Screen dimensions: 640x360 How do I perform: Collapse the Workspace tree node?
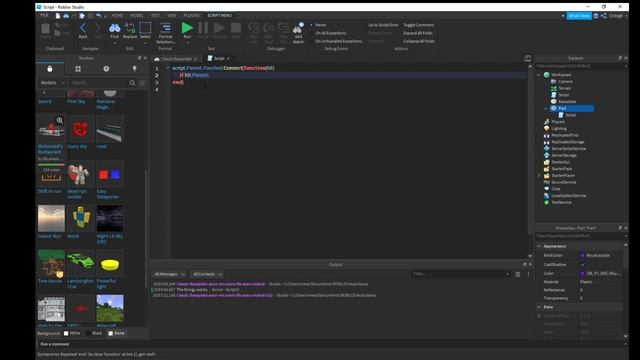click(539, 75)
